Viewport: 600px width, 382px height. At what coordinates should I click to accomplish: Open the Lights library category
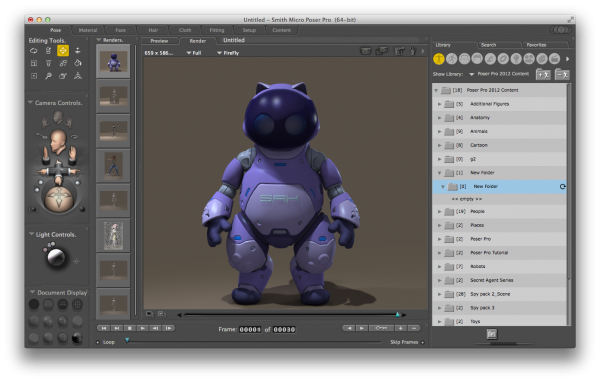516,59
